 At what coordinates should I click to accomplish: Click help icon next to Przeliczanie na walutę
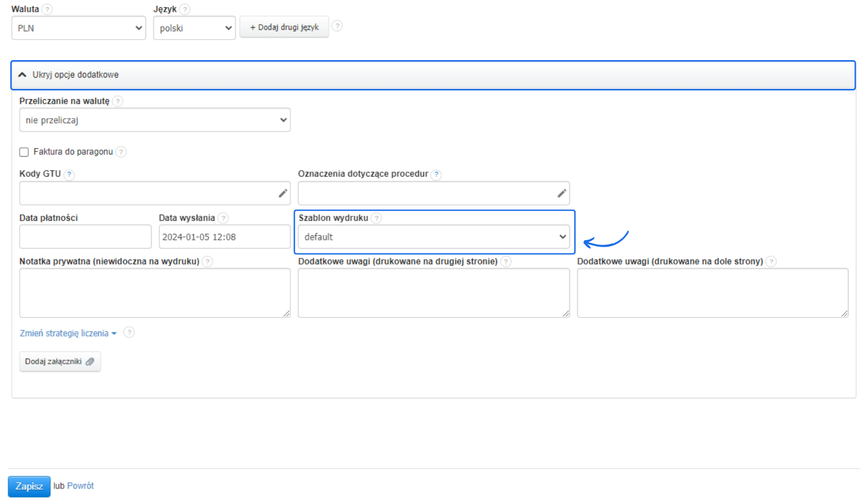tap(118, 101)
